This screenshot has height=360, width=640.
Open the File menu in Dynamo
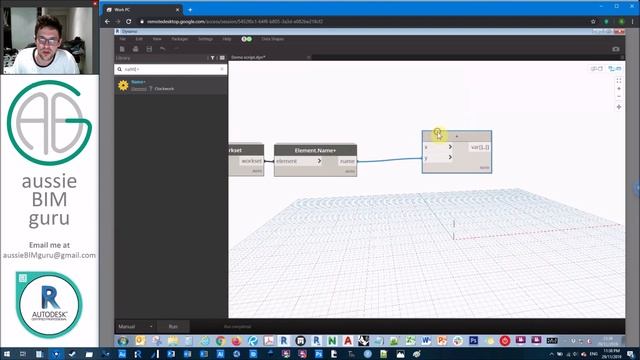(x=122, y=39)
